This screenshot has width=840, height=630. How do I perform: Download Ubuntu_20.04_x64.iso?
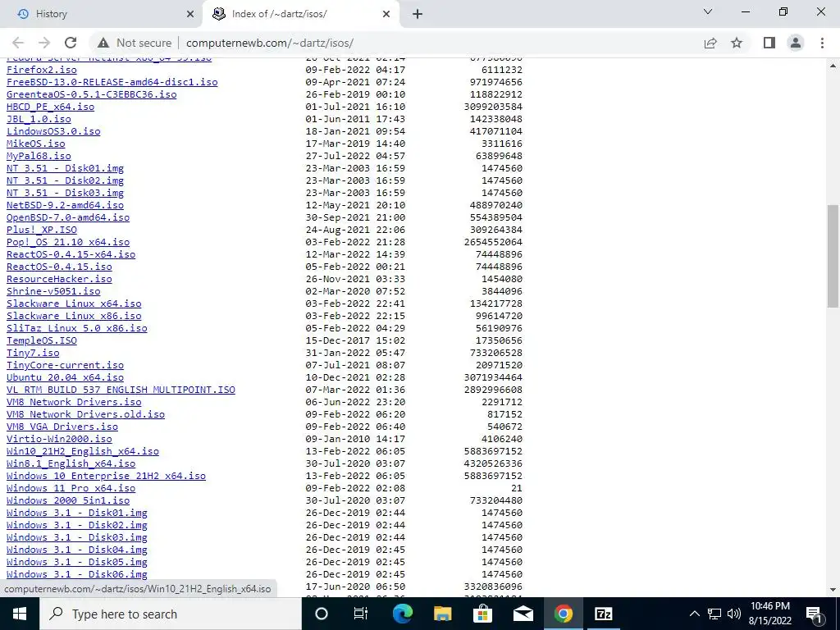pos(65,377)
